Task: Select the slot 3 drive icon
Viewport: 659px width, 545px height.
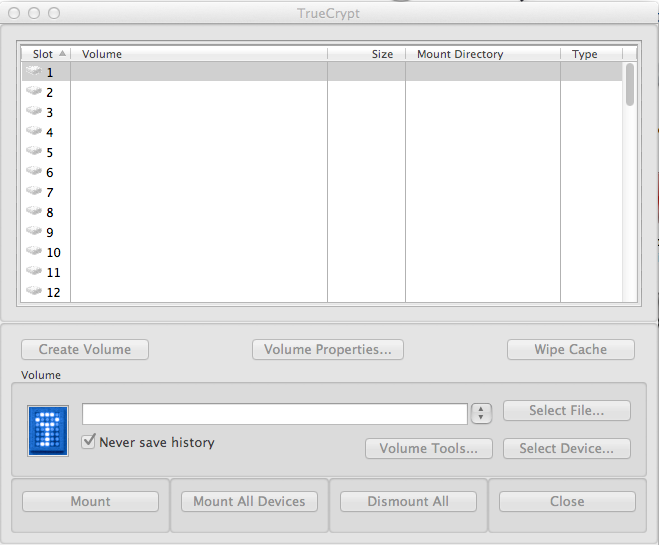Action: click(x=34, y=112)
